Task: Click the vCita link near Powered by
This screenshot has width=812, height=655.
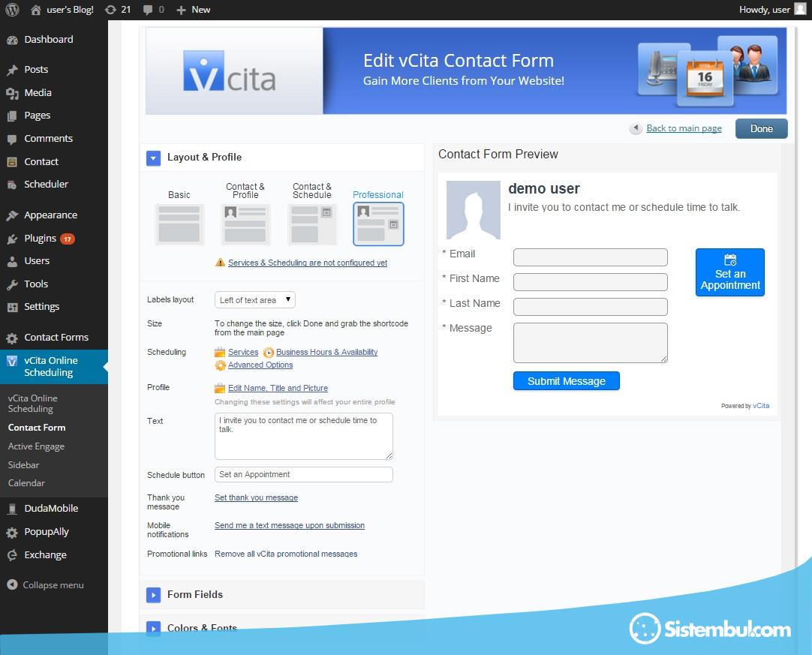Action: (761, 406)
